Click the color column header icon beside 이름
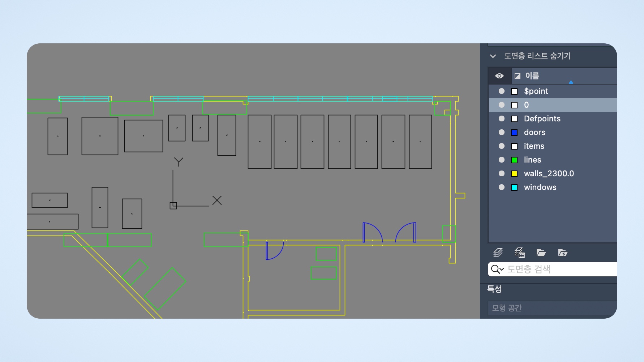 click(518, 76)
